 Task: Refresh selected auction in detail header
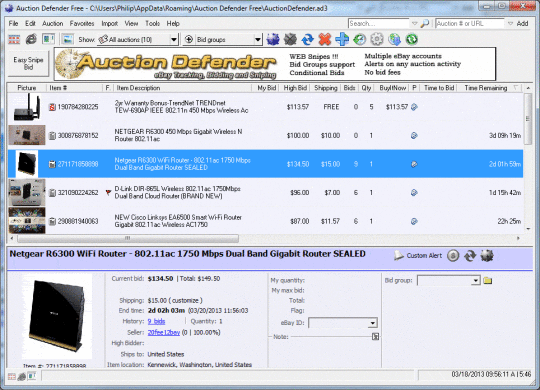pyautogui.click(x=470, y=256)
